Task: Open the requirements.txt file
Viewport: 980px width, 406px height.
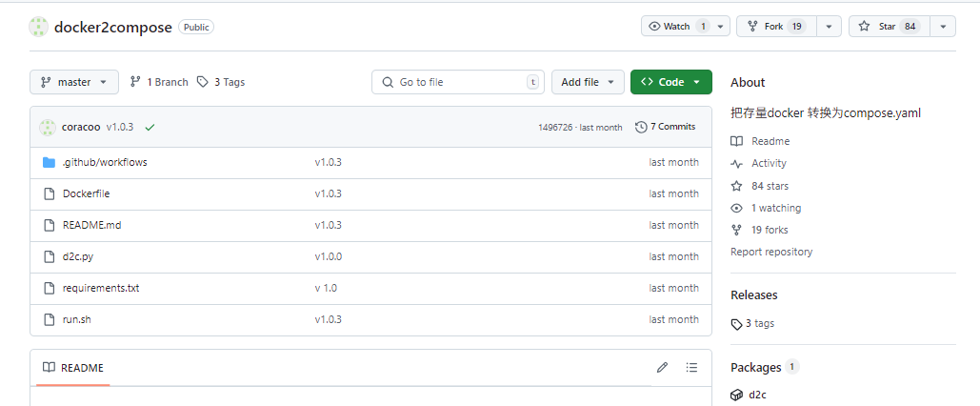Action: coord(101,288)
